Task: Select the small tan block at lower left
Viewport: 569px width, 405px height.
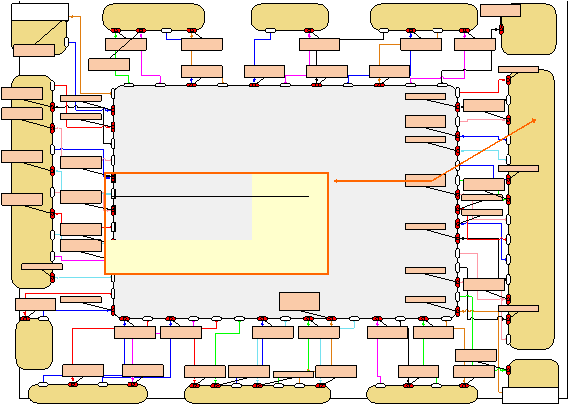Action: (x=34, y=344)
